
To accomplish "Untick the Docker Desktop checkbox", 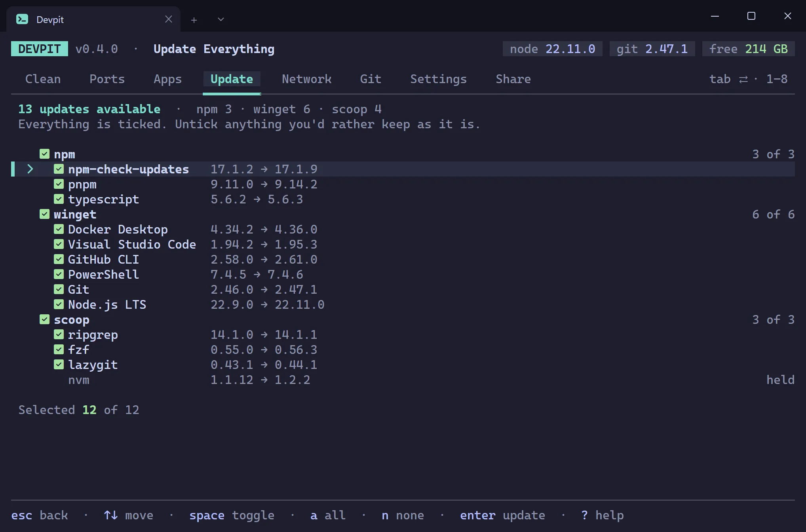I will 59,229.
